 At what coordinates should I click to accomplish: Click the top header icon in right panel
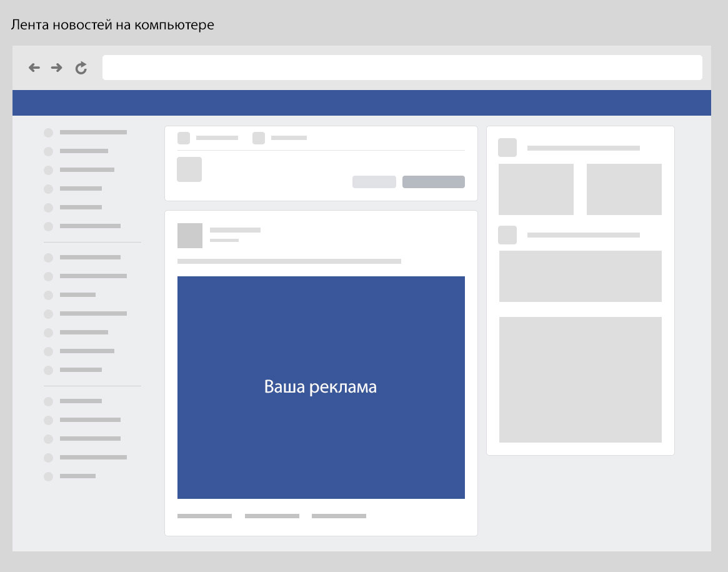507,148
